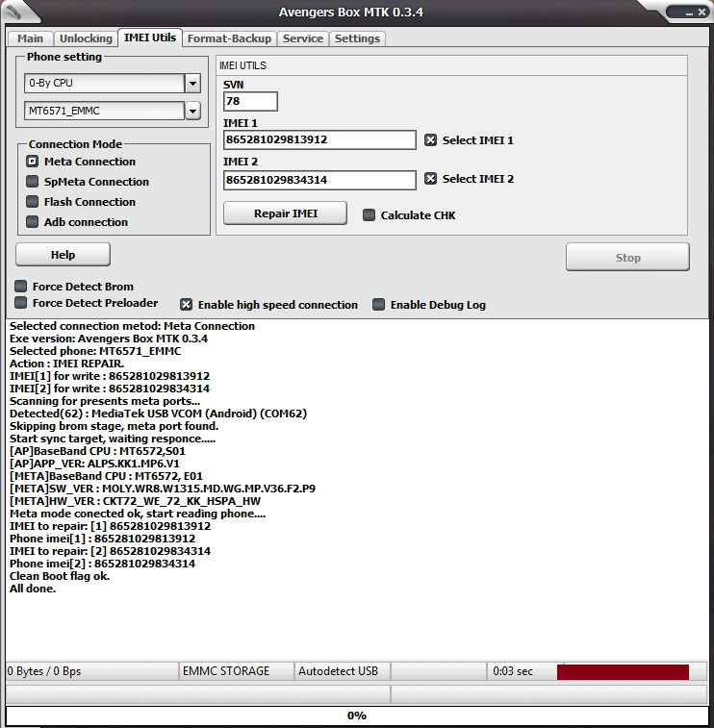Click log line '[META]HW_VER : CKT72_WE_72_KK_HSPA_HW'

coord(135,501)
